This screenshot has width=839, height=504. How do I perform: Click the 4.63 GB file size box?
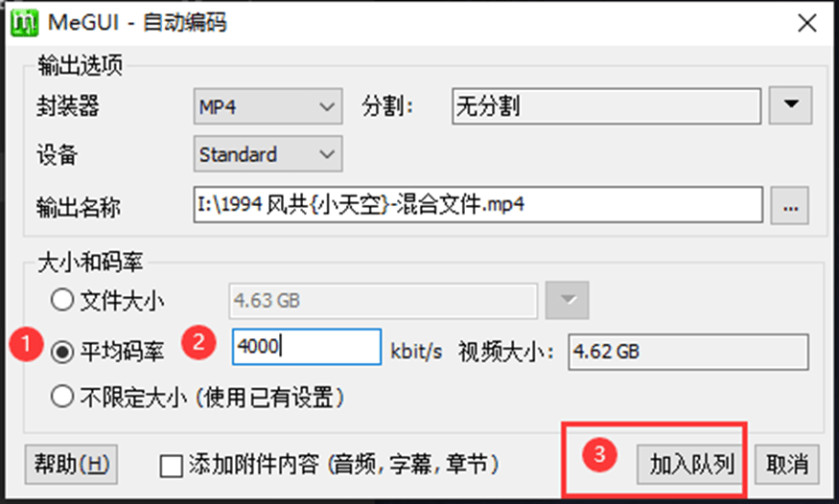(x=384, y=301)
